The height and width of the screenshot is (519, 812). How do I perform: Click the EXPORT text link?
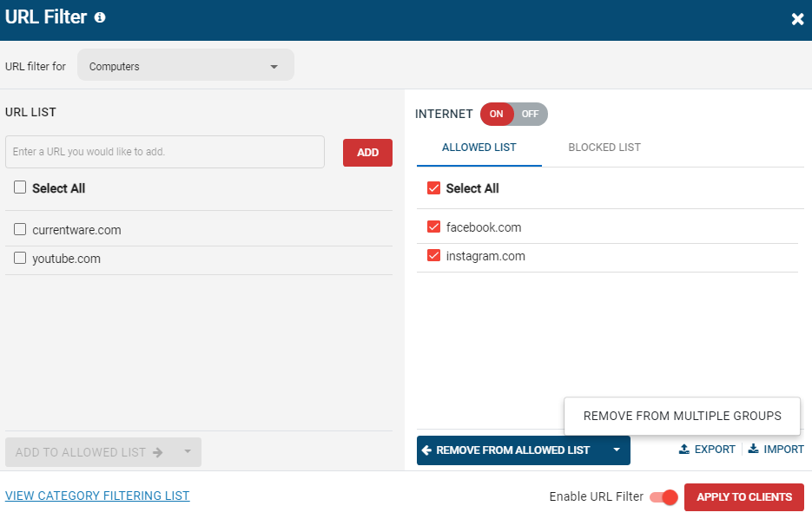[715, 450]
